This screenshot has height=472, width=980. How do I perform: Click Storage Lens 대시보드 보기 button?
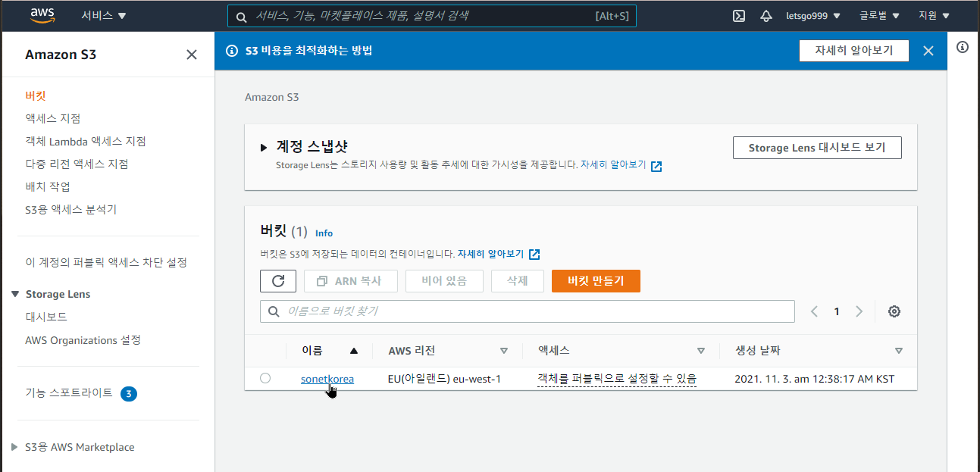click(x=817, y=148)
